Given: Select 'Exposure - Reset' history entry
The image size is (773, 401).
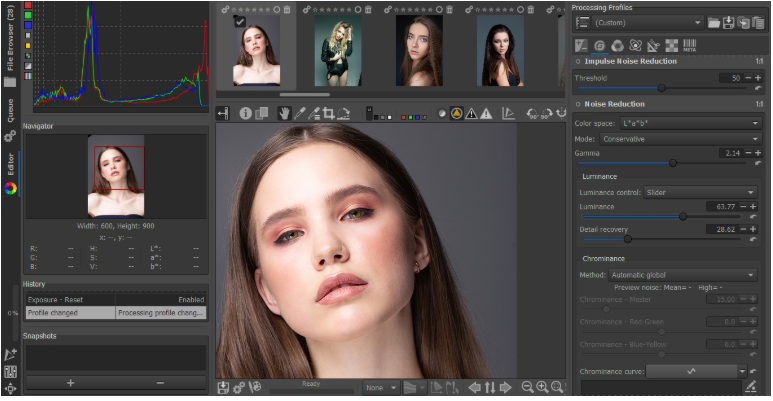Looking at the screenshot, I should [x=116, y=300].
